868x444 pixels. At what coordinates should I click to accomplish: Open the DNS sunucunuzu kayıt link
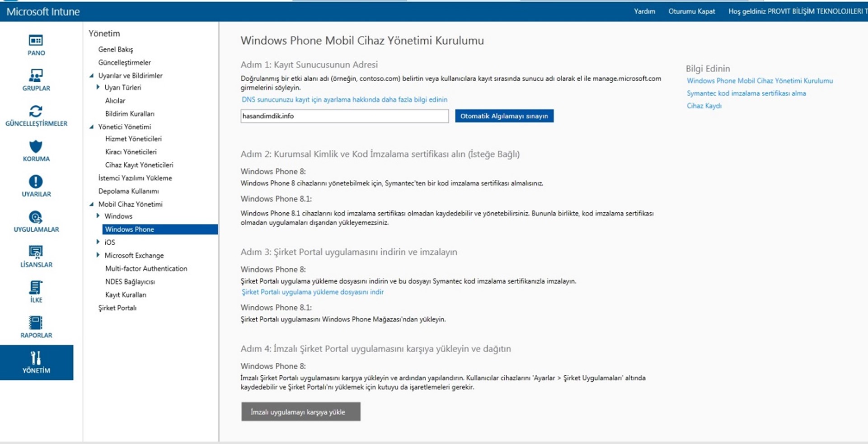coord(344,100)
